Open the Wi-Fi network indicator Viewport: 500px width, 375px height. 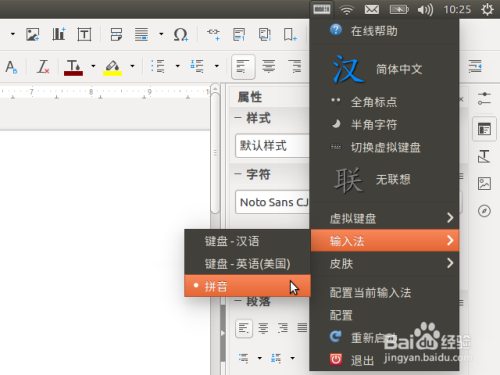pyautogui.click(x=347, y=10)
